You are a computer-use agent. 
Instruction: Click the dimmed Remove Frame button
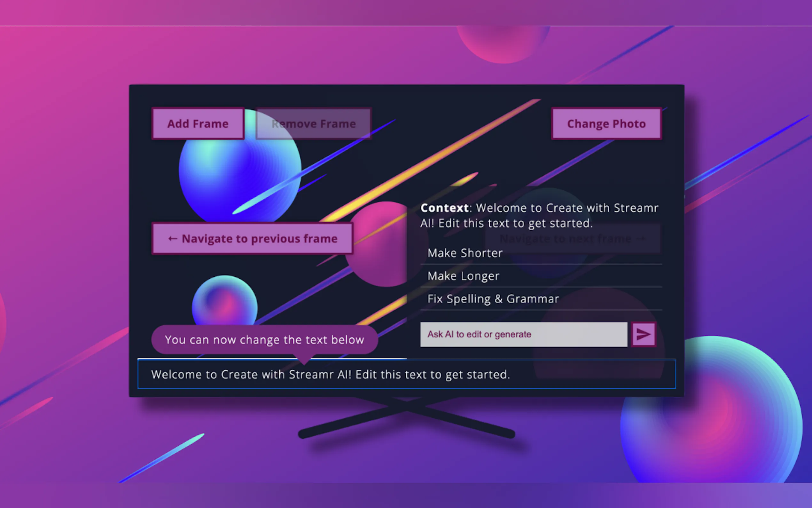[314, 123]
